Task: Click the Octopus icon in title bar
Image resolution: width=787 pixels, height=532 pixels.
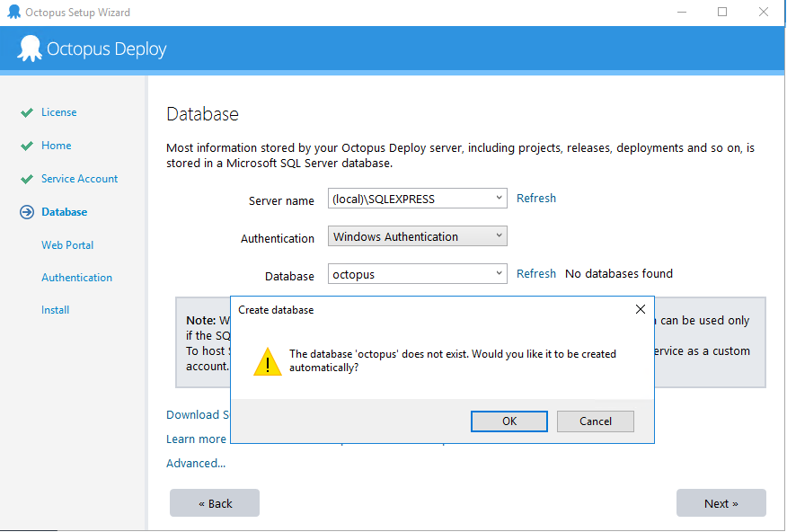Action: point(13,13)
